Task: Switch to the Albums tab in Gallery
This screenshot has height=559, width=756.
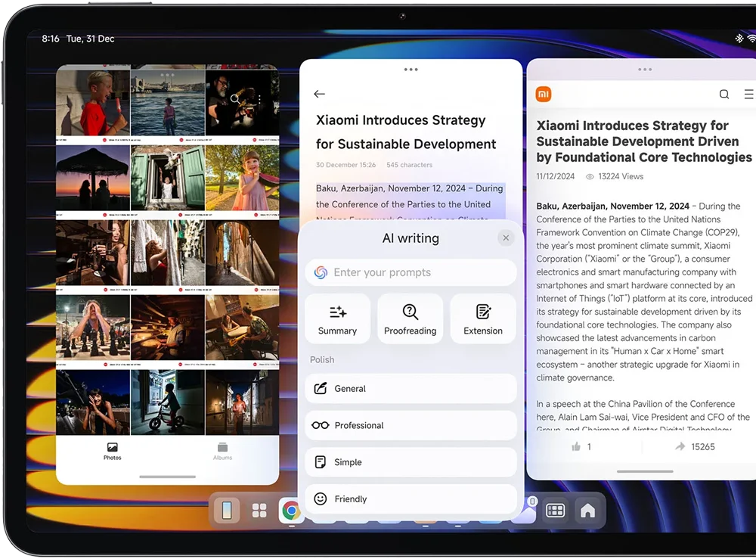Action: [x=222, y=452]
